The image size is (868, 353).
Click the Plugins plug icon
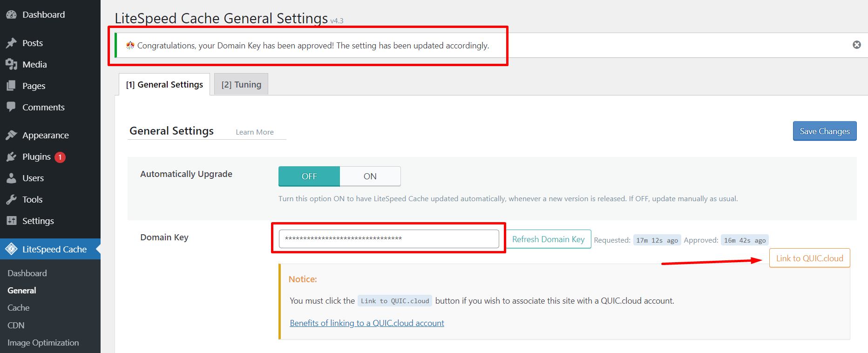11,156
